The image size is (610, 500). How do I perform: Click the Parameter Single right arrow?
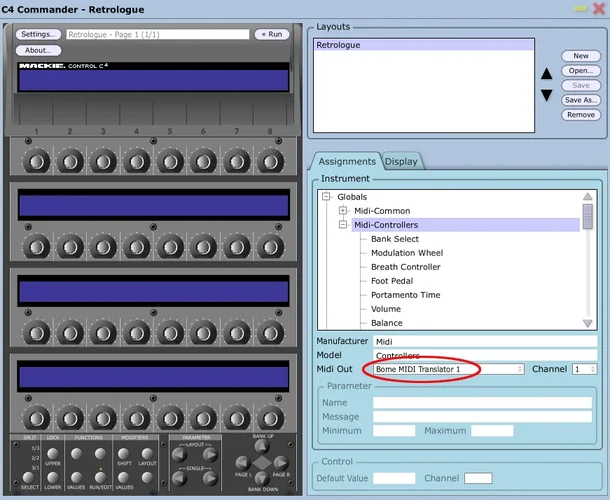pyautogui.click(x=210, y=478)
